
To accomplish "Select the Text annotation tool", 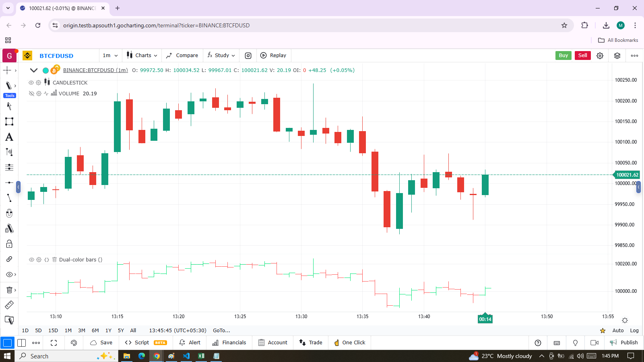I will (9, 137).
